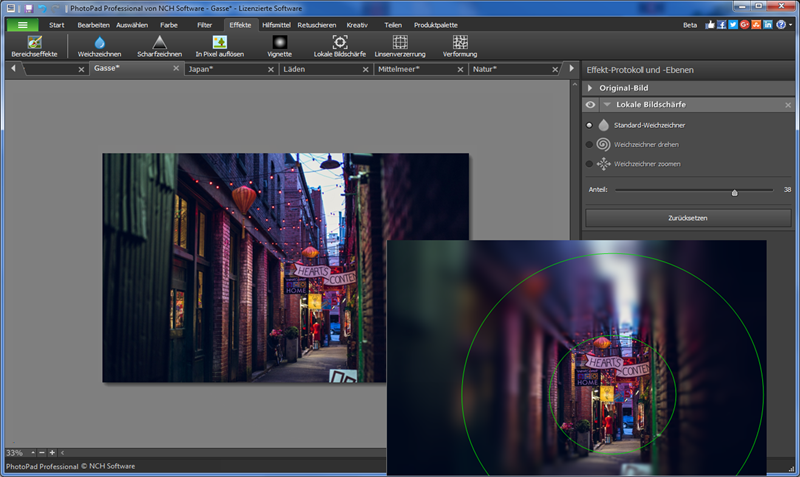The width and height of the screenshot is (800, 477).
Task: Open the Verformung warp effect
Action: tap(460, 46)
